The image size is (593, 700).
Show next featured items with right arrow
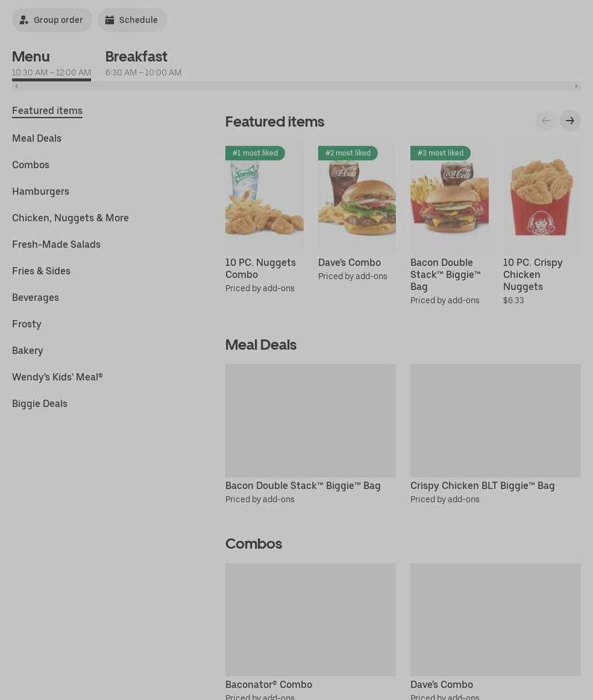point(569,121)
